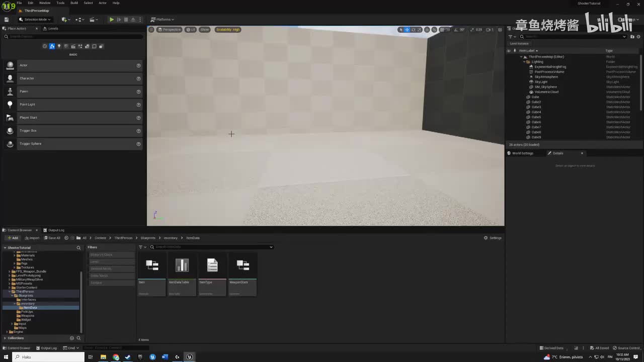This screenshot has height=362, width=644.
Task: Click the Outliner eye visibility column header
Action: pyautogui.click(x=509, y=51)
